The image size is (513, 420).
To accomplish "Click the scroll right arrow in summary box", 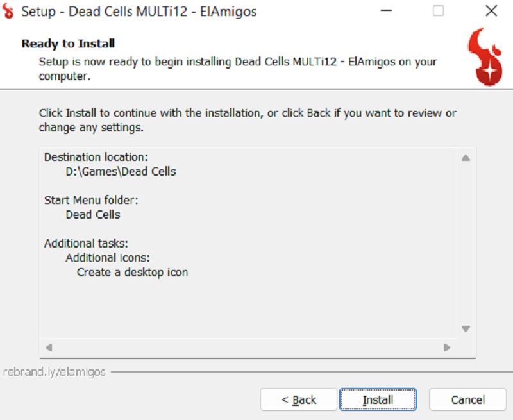I will pyautogui.click(x=446, y=348).
